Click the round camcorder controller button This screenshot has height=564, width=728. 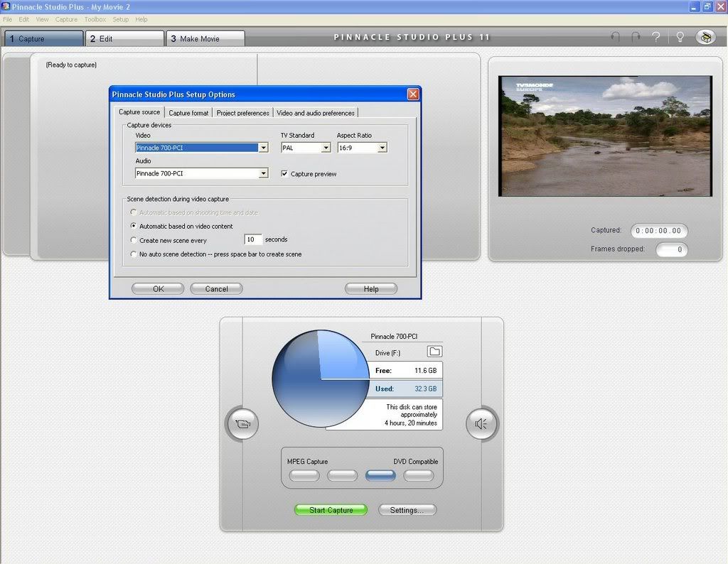click(242, 423)
